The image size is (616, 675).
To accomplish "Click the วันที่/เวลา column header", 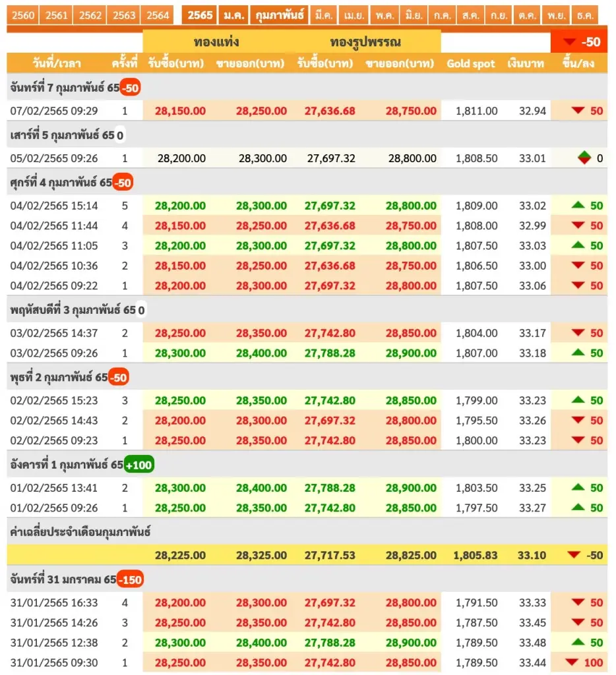I will coord(57,64).
